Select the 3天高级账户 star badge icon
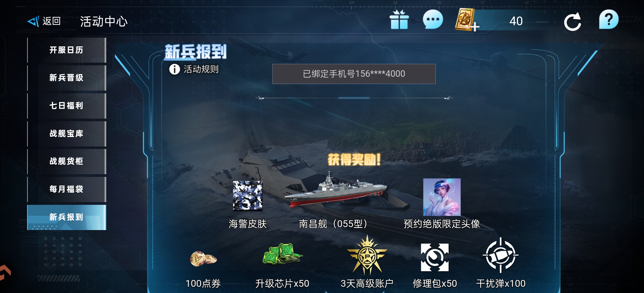Image resolution: width=644 pixels, height=293 pixels. 367,255
